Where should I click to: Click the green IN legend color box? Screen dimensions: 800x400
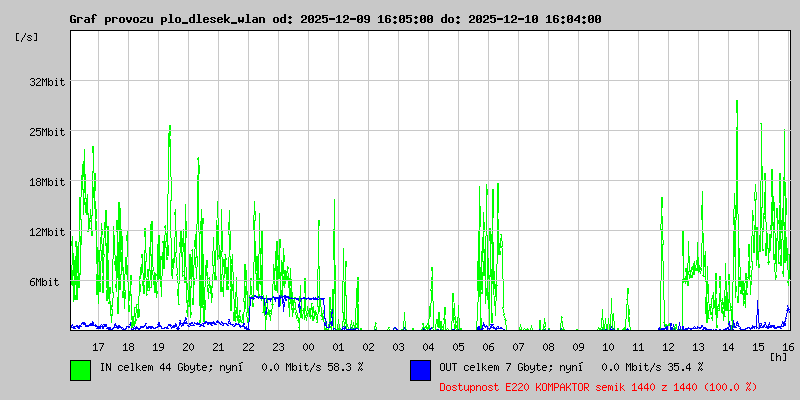point(81,370)
